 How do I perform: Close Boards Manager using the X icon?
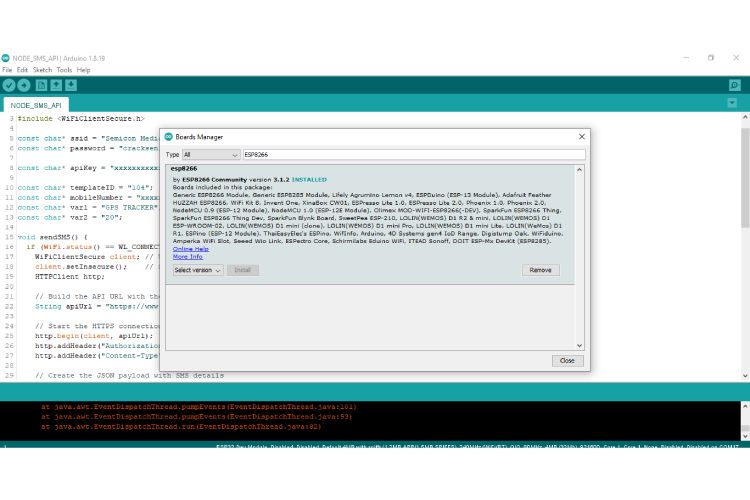click(581, 136)
